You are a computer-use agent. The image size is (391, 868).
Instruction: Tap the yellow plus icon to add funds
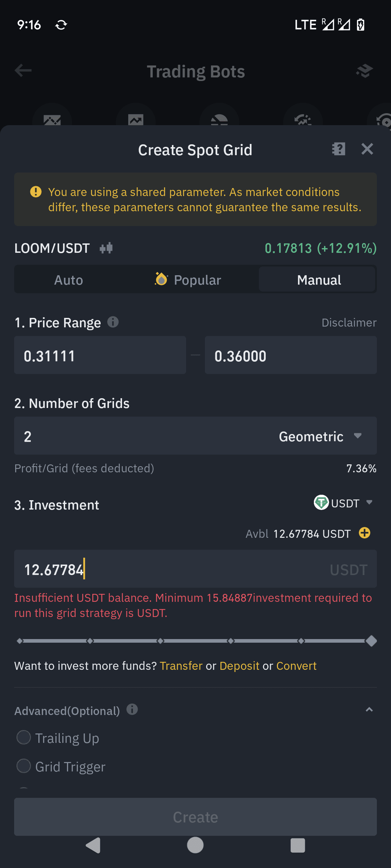365,533
